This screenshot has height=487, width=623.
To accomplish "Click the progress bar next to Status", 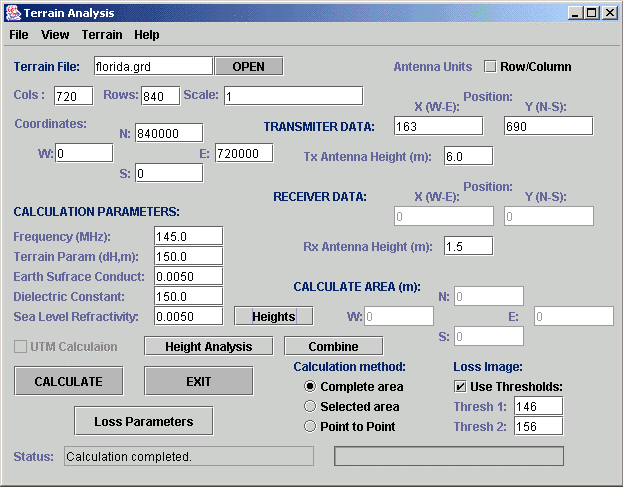I will point(449,456).
